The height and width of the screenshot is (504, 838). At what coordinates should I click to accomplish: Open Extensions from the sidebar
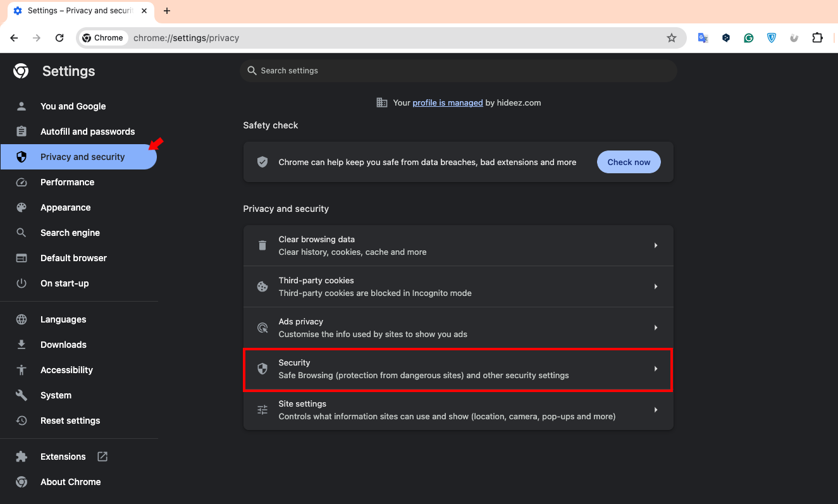point(63,457)
